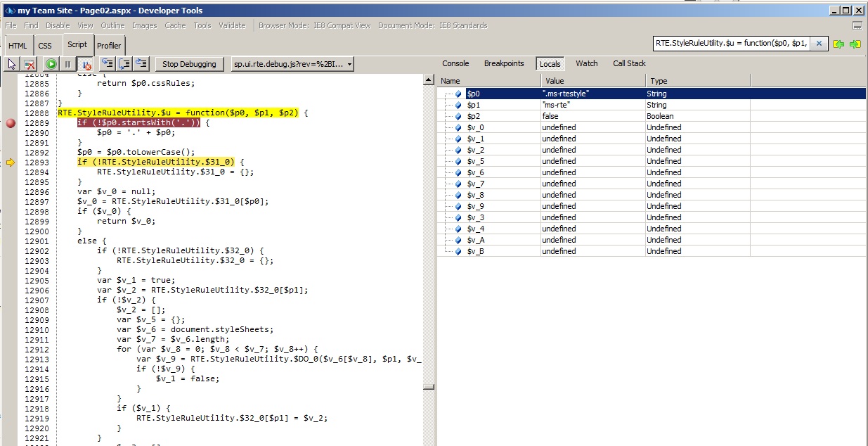Screen dimensions: 868x446
Task: Click the Stop Debugging button
Action: coord(188,63)
